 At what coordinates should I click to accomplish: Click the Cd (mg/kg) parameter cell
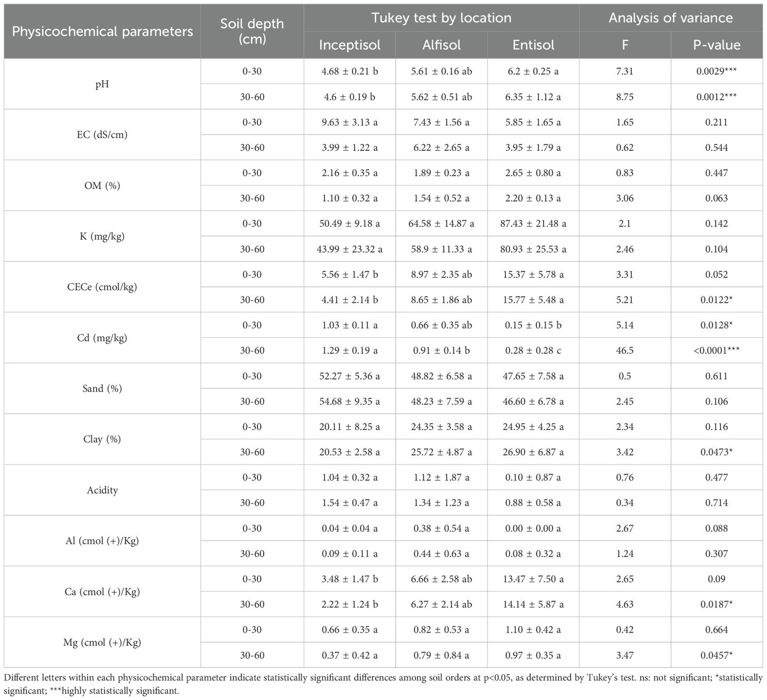[102, 337]
